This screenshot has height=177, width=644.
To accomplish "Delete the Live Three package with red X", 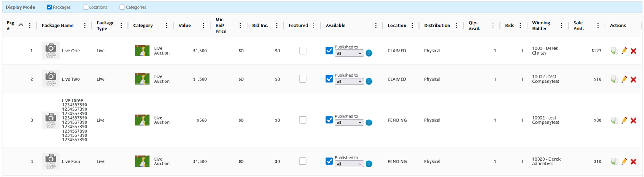I will point(634,120).
